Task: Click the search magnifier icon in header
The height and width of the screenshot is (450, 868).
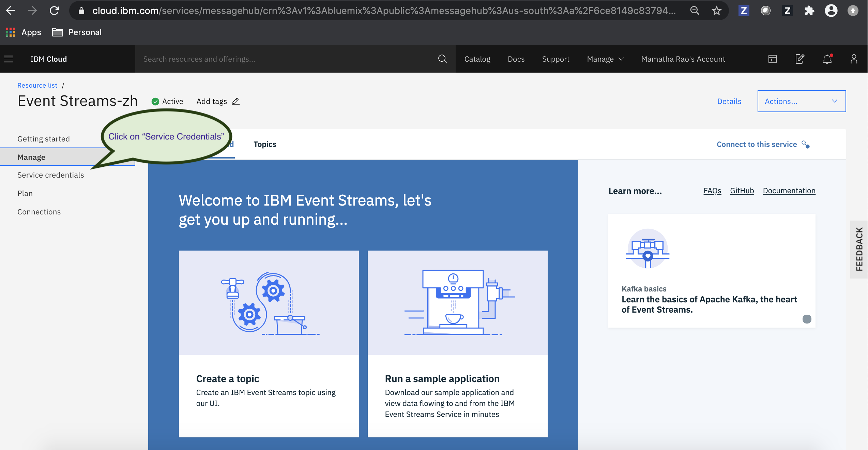Action: [x=442, y=59]
